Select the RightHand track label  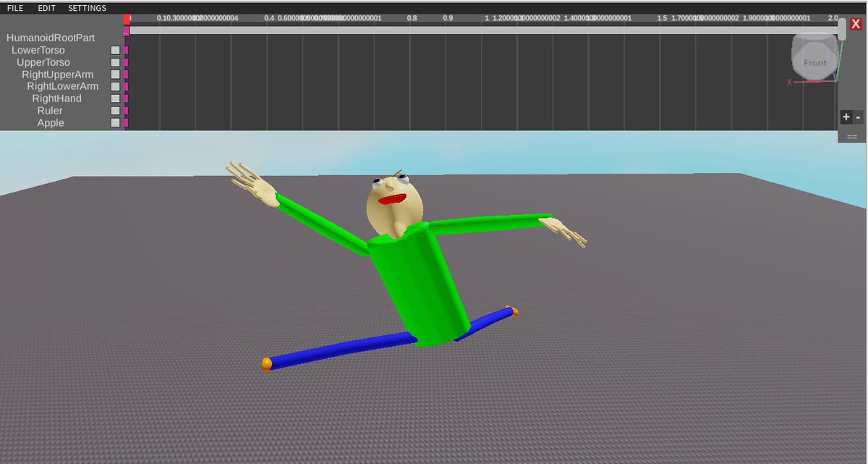56,98
